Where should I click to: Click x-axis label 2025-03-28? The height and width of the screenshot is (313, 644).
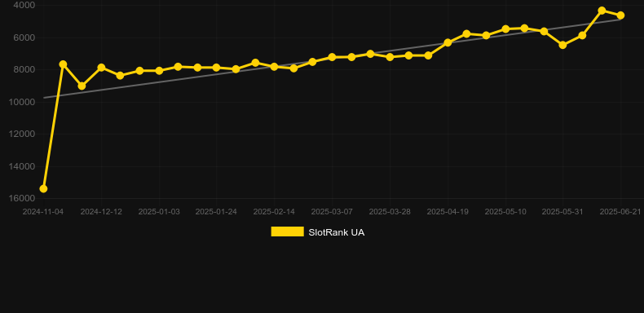(390, 212)
